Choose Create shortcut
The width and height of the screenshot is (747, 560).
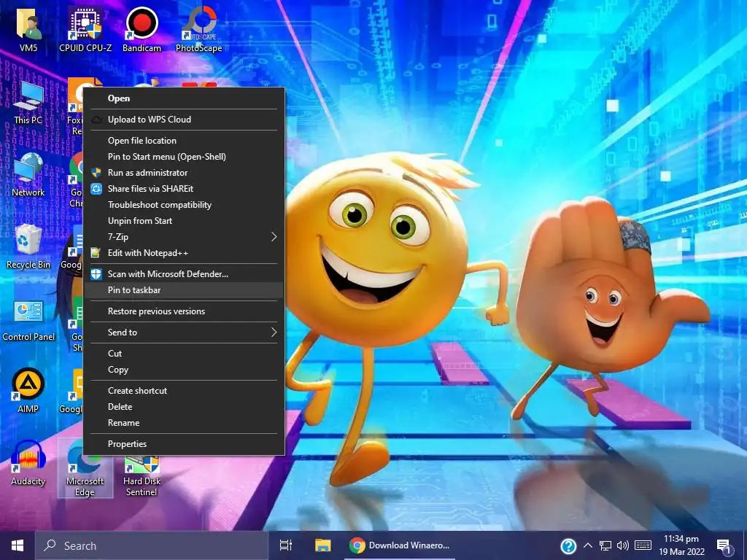pyautogui.click(x=184, y=391)
